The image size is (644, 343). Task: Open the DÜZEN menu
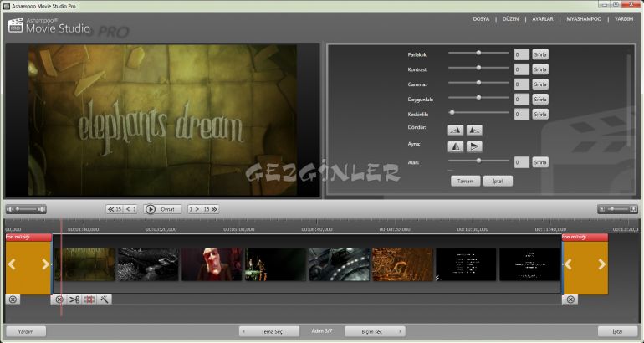tap(510, 19)
